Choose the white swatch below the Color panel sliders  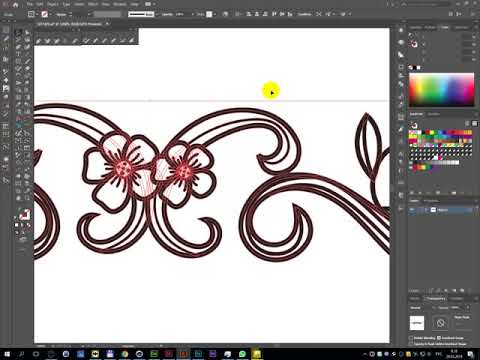419,68
